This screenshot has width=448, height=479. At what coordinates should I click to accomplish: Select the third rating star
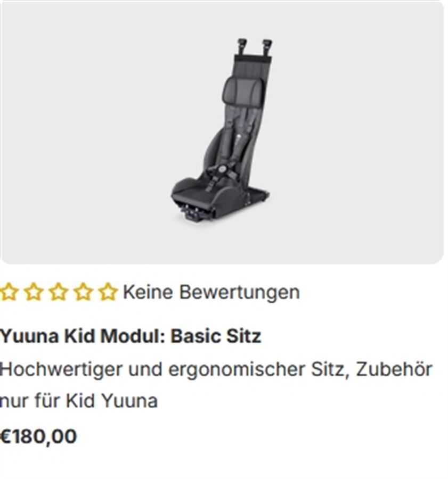pos(59,292)
